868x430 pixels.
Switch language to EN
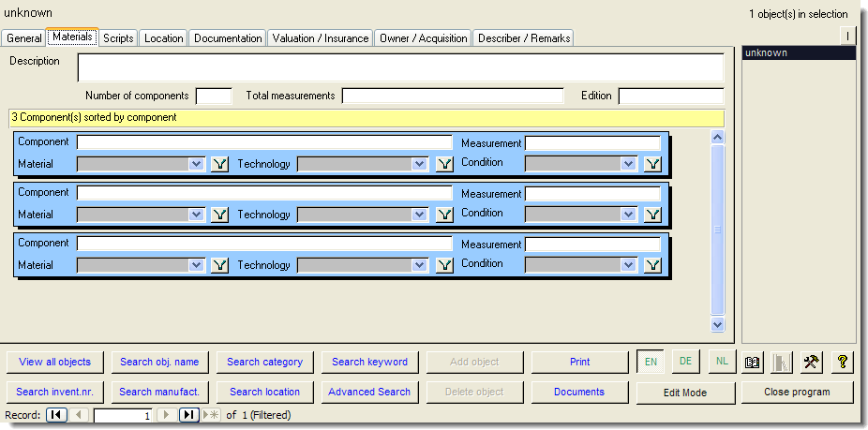point(651,362)
